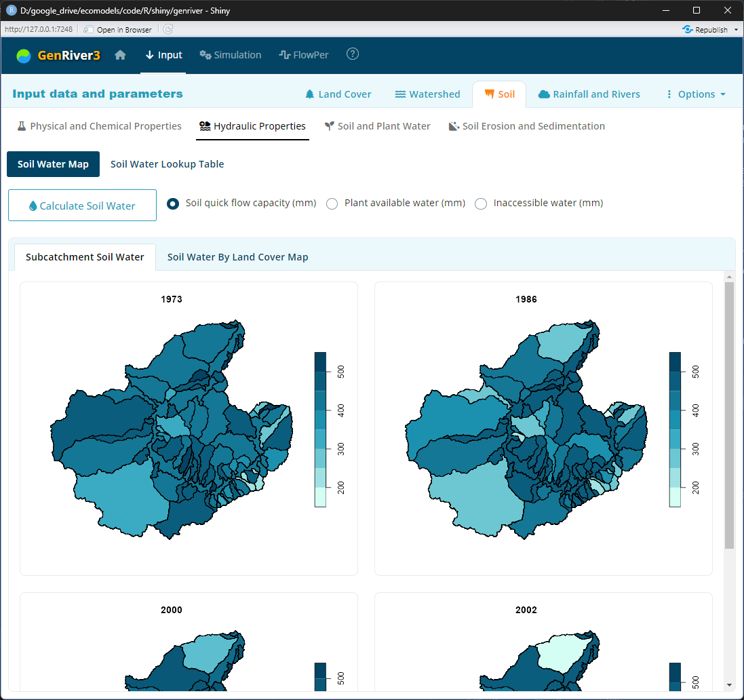Select Inaccessible water radio button
This screenshot has height=700, width=744.
tap(481, 203)
